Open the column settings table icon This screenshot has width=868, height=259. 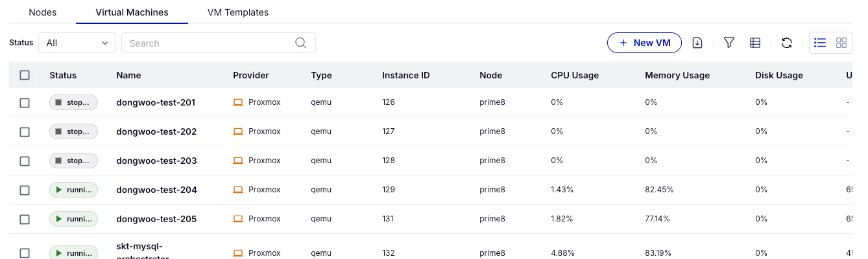point(755,43)
